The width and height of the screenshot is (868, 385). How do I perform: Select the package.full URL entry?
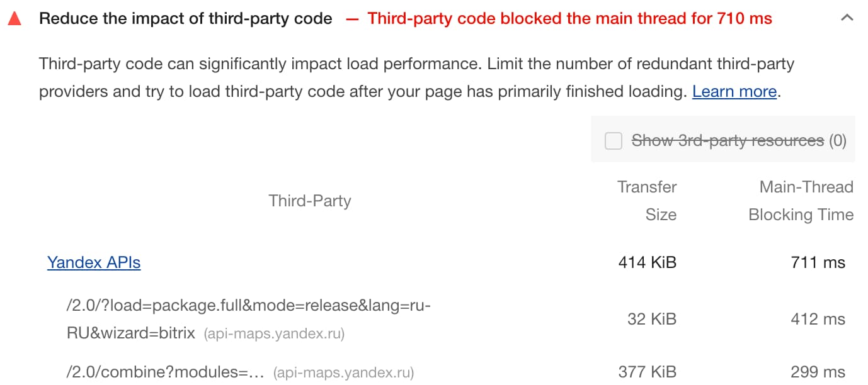point(248,319)
